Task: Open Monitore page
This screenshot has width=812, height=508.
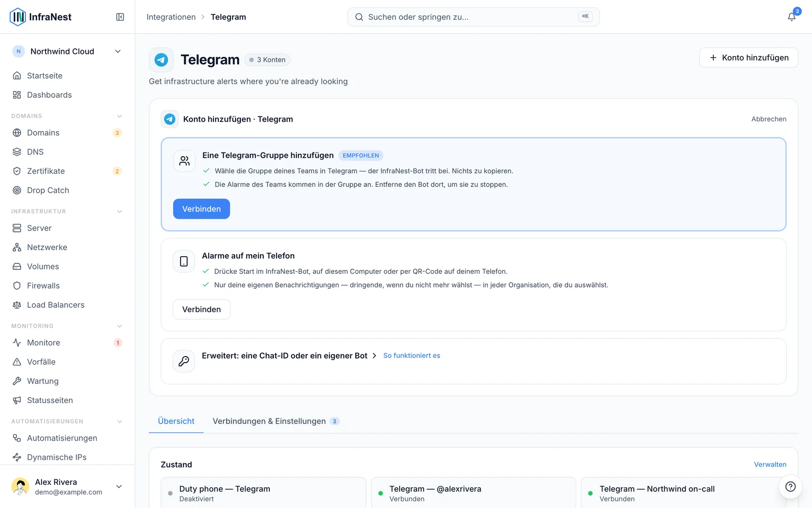Action: pyautogui.click(x=67, y=342)
